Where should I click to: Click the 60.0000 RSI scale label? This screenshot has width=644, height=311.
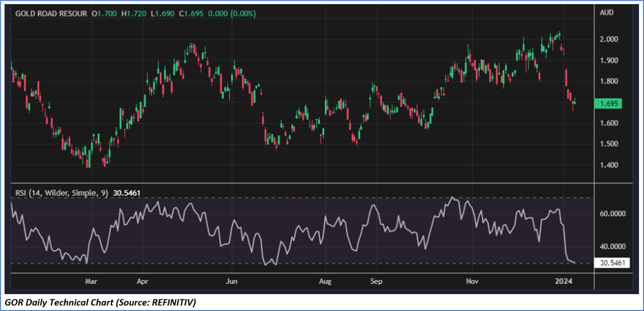pyautogui.click(x=612, y=214)
